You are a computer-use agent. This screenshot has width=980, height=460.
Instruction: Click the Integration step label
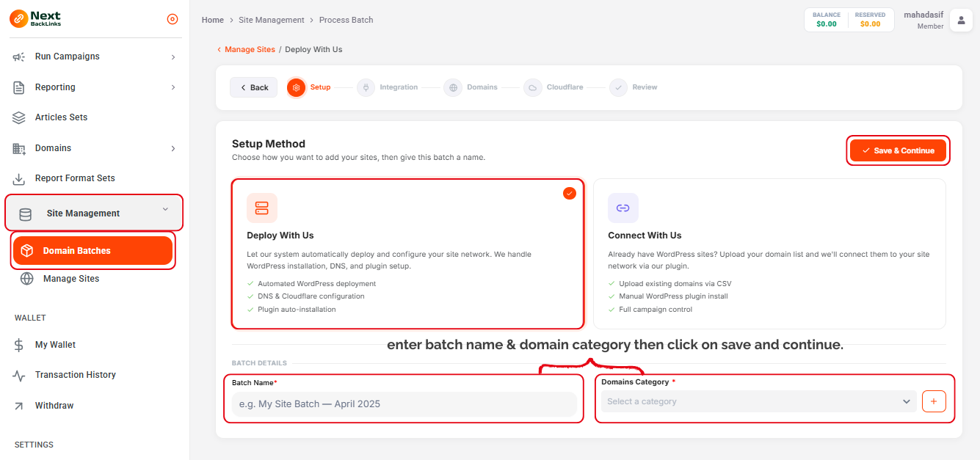[399, 87]
